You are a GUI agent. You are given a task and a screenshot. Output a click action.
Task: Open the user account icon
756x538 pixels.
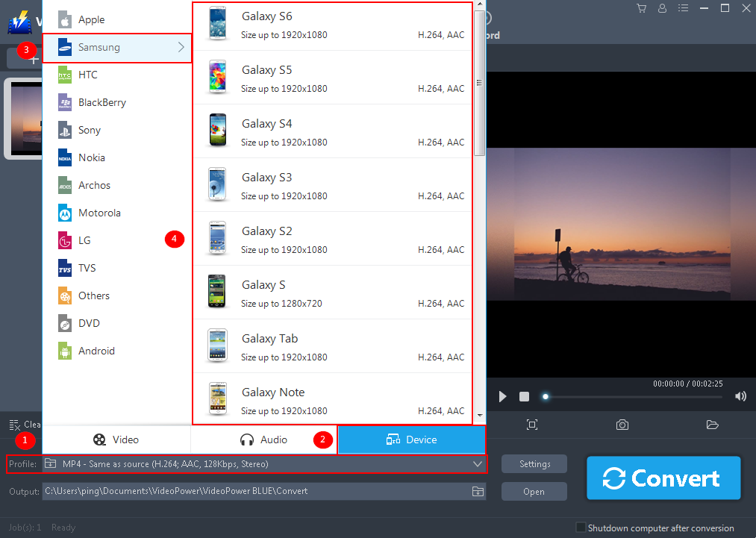click(x=663, y=8)
